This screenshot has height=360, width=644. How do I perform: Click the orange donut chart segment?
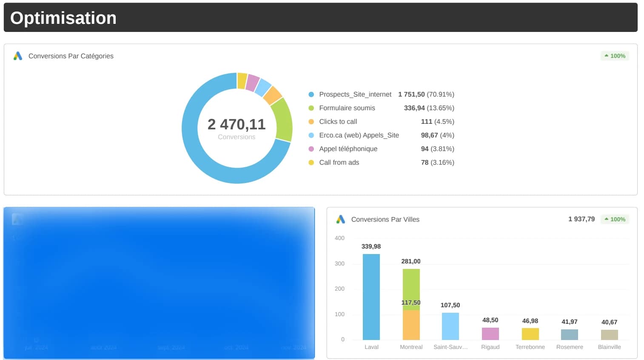coord(273,95)
